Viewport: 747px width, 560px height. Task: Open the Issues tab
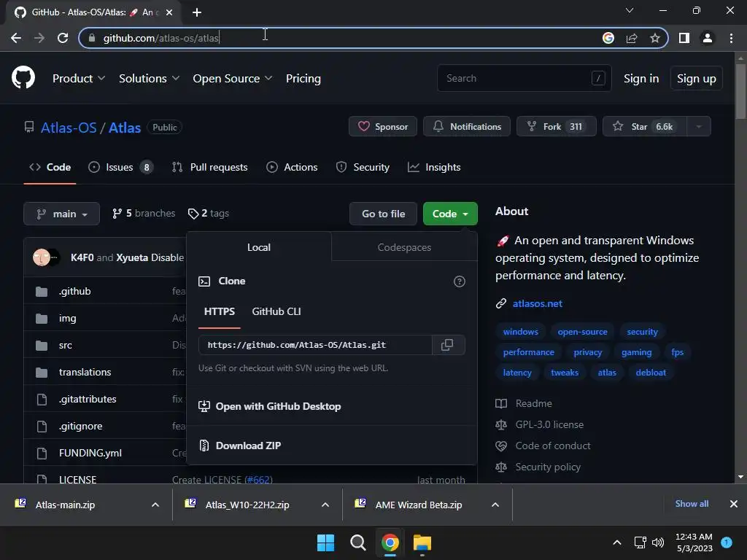120,167
